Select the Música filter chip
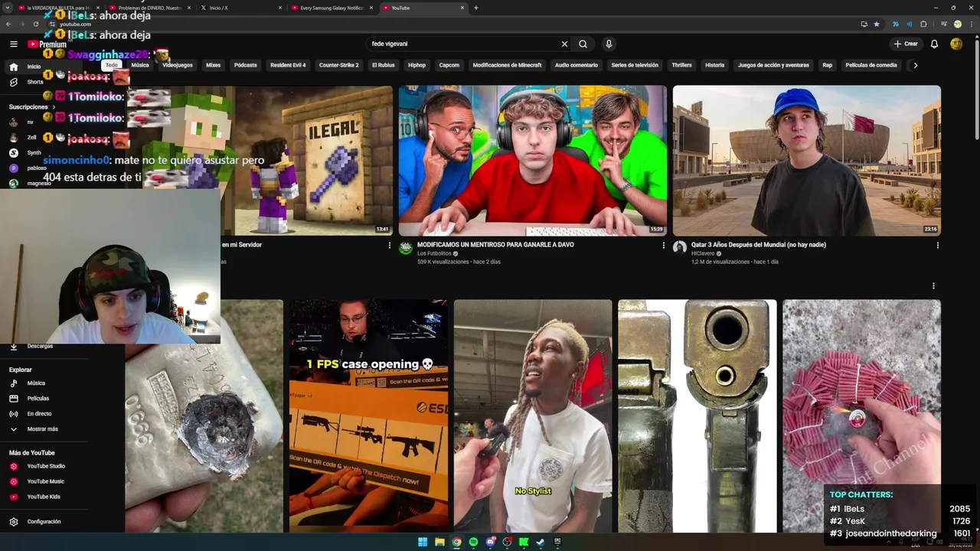Image resolution: width=980 pixels, height=551 pixels. pyautogui.click(x=140, y=66)
